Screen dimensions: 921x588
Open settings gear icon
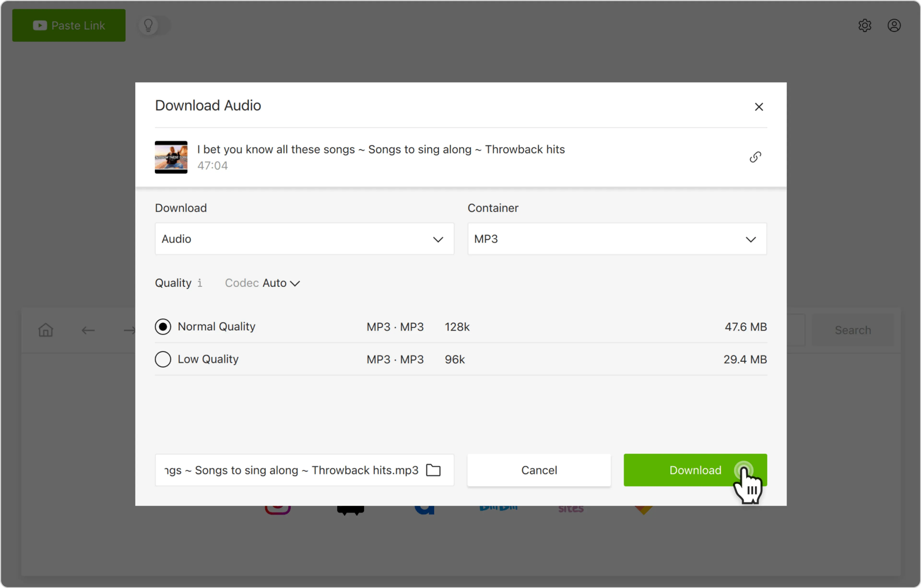point(864,26)
